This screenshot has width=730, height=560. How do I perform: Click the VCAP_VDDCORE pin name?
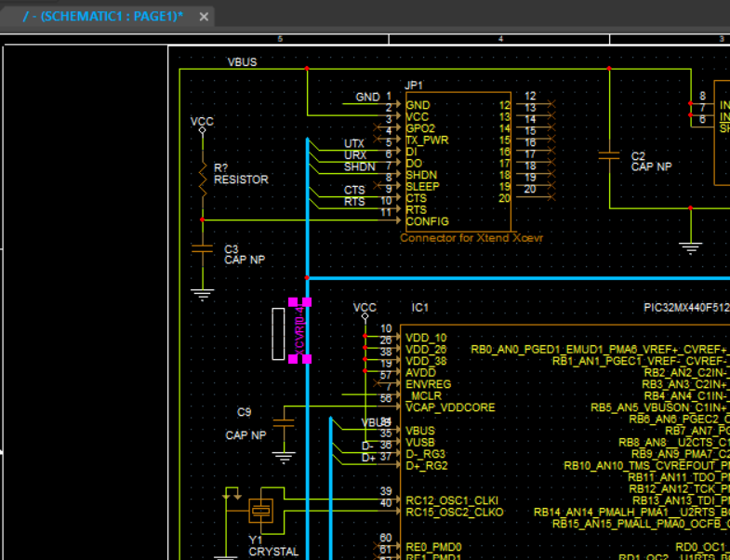[x=450, y=407]
